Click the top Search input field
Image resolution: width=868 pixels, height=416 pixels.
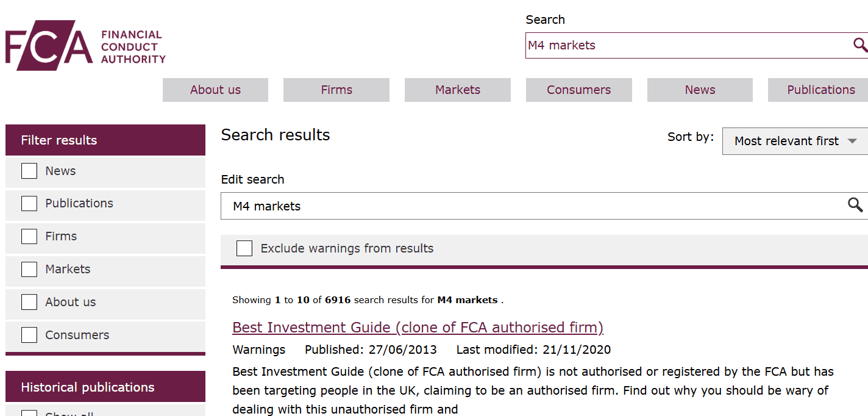(686, 45)
